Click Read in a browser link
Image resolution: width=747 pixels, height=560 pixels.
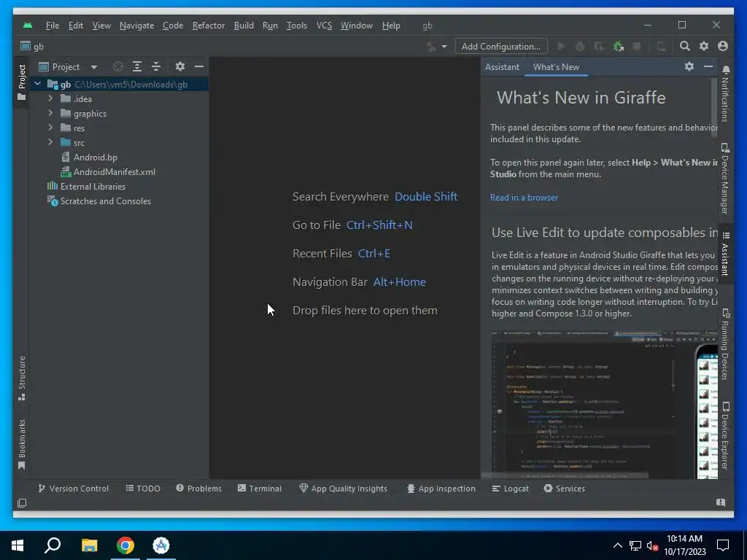click(x=524, y=198)
